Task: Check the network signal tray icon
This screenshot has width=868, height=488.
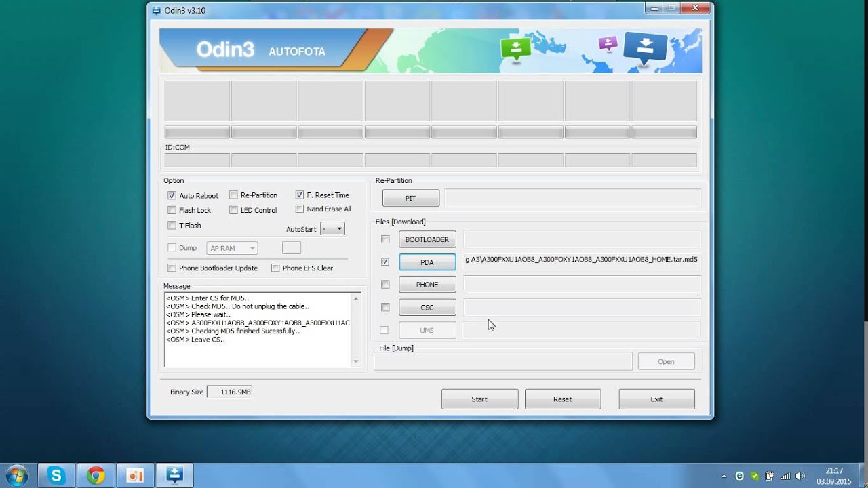Action: (x=785, y=476)
